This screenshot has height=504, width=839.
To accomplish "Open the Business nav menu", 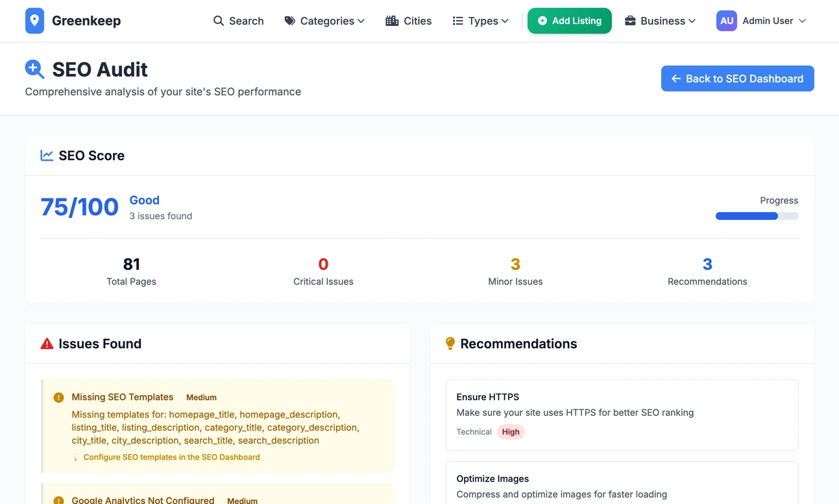I will 661,21.
